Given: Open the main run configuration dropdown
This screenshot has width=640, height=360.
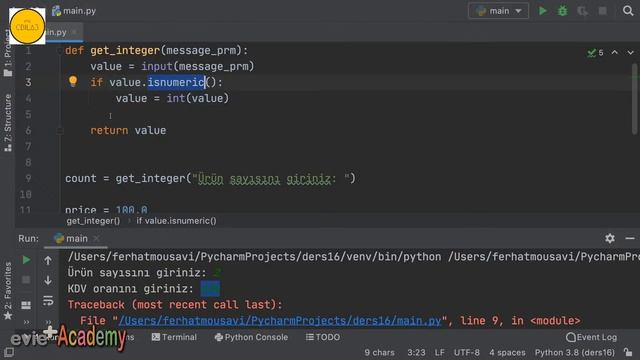Looking at the screenshot, I should [498, 11].
